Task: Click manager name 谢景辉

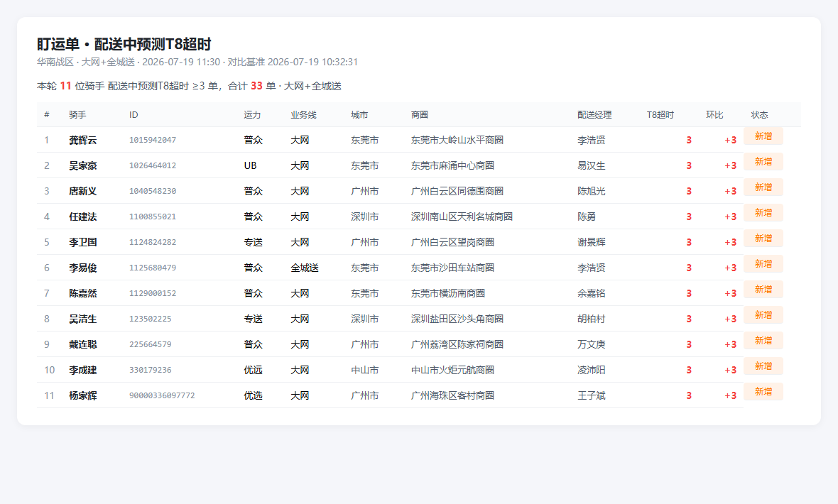Action: tap(591, 242)
